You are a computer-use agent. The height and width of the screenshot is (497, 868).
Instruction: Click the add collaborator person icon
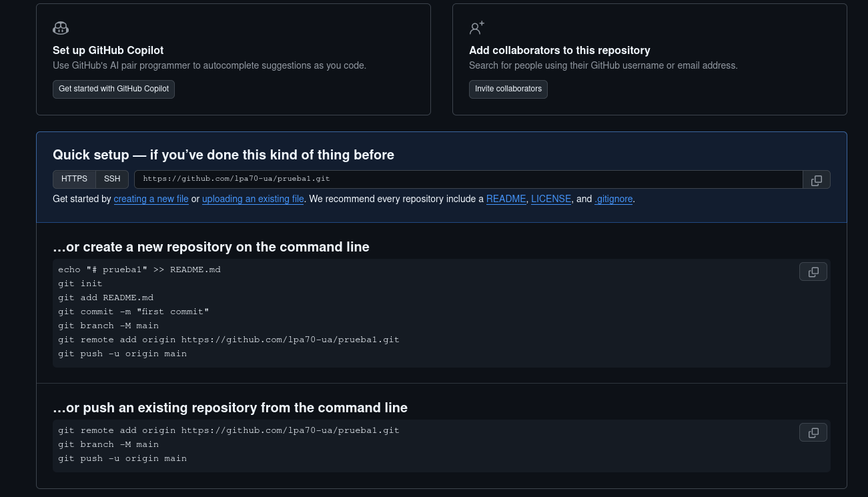pos(476,28)
